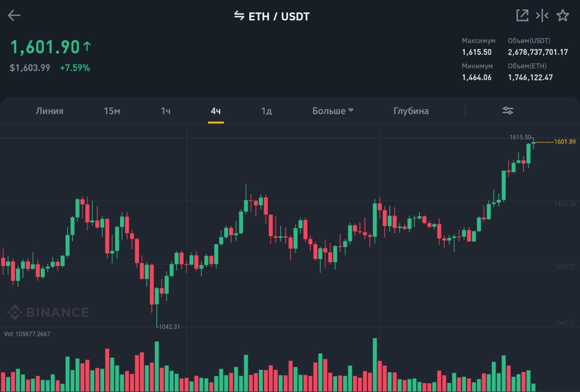
Task: Click the ETH / USDT pair title
Action: coord(279,17)
